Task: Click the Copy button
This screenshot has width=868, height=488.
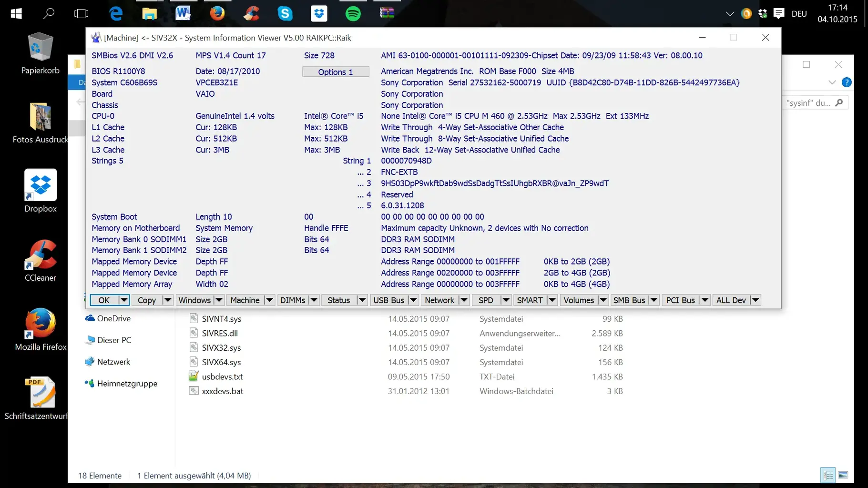Action: 147,300
